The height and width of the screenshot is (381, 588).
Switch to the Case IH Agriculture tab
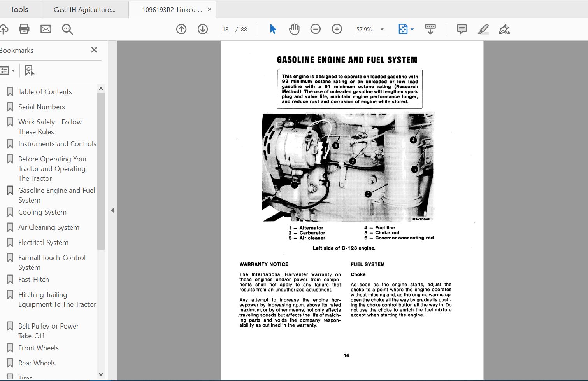pos(84,10)
